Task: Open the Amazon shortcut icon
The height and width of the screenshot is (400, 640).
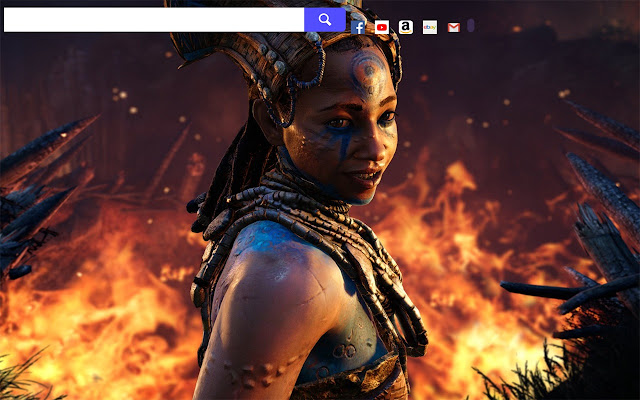Action: tap(406, 27)
